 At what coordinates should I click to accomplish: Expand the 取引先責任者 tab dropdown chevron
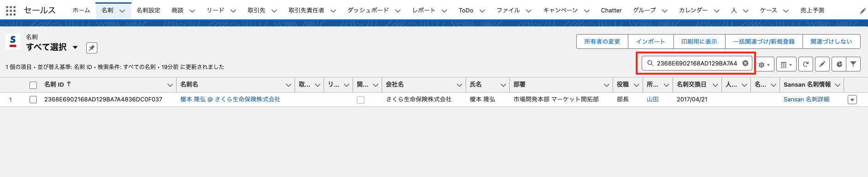333,11
